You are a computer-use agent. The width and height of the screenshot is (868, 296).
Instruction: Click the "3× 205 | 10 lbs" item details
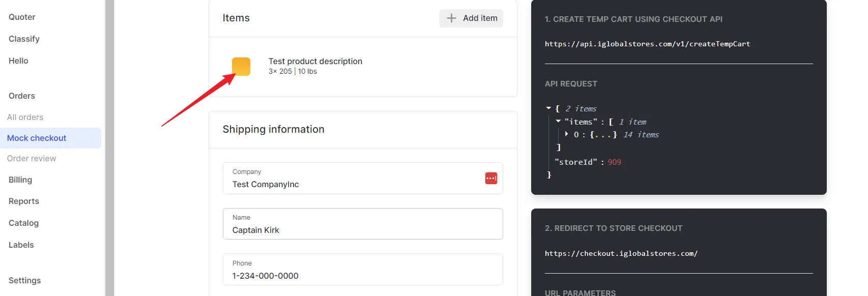(293, 71)
